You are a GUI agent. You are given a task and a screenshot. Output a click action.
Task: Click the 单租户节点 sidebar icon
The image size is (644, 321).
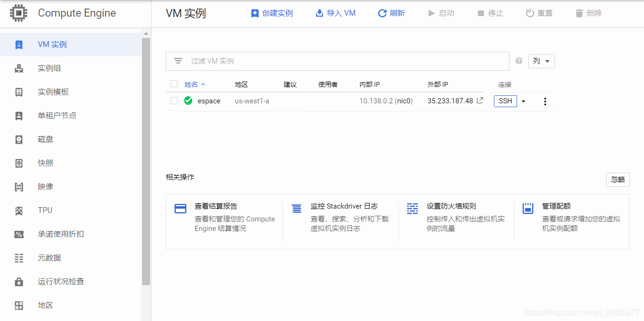tap(19, 116)
